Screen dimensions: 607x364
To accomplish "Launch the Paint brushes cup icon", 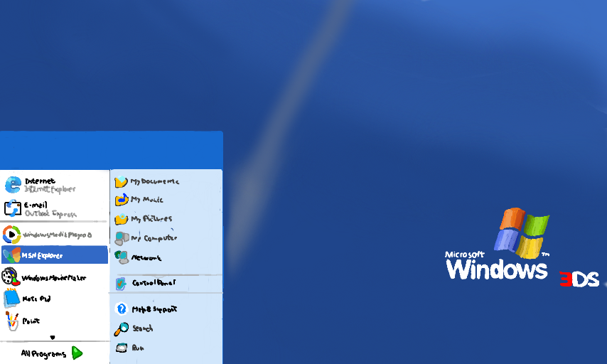I will point(12,321).
